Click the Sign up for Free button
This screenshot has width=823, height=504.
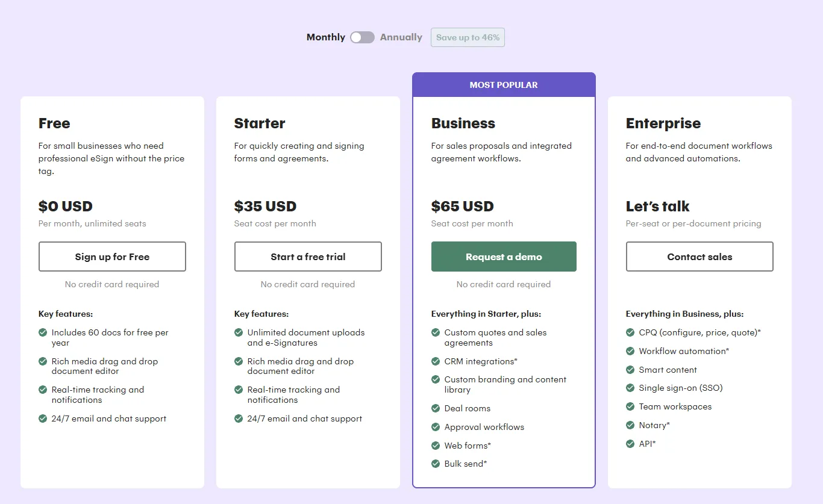tap(112, 257)
